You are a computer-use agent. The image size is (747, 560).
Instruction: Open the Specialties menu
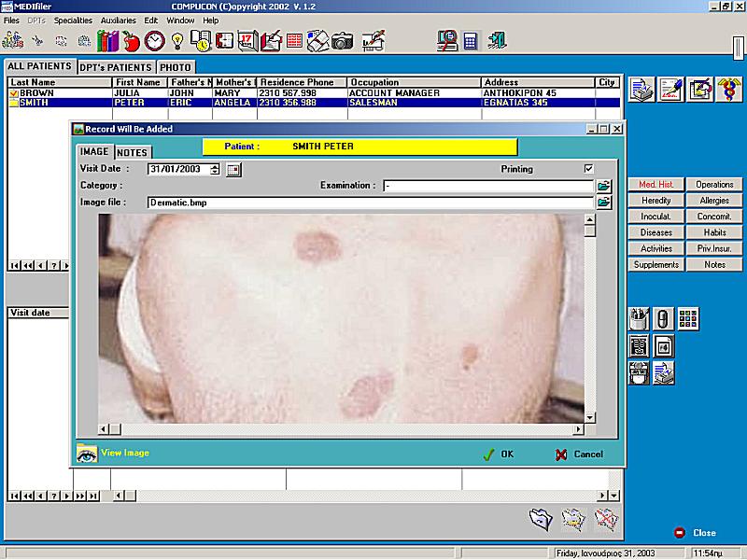[73, 21]
